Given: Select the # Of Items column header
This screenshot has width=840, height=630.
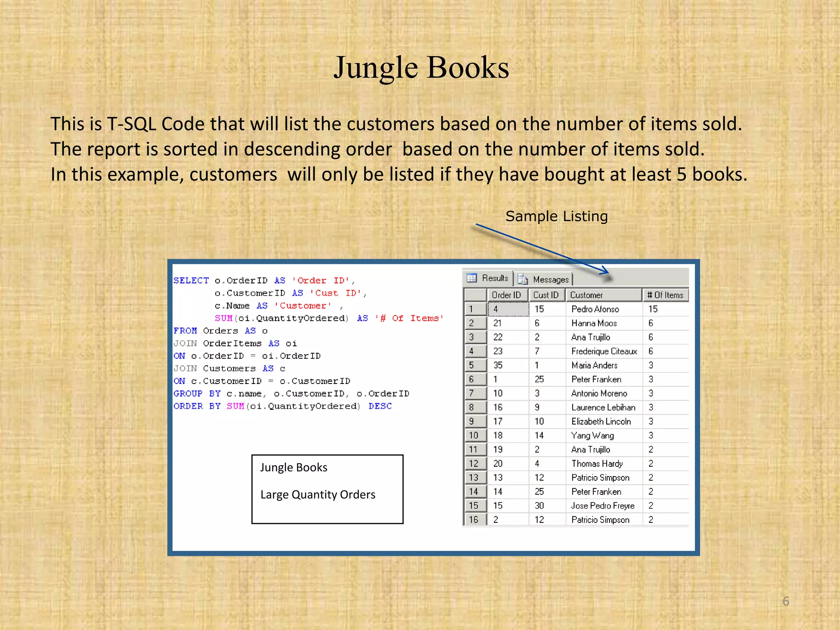Looking at the screenshot, I should 665,295.
